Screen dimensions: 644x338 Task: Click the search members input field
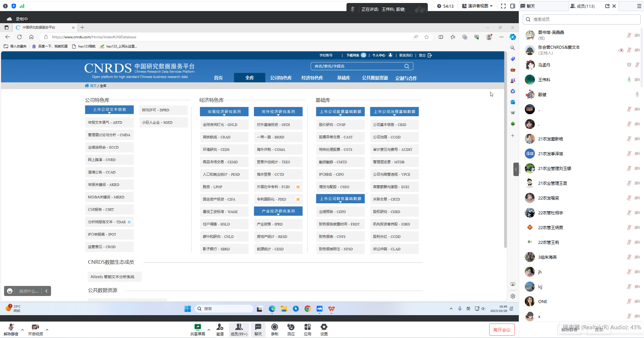tap(582, 19)
